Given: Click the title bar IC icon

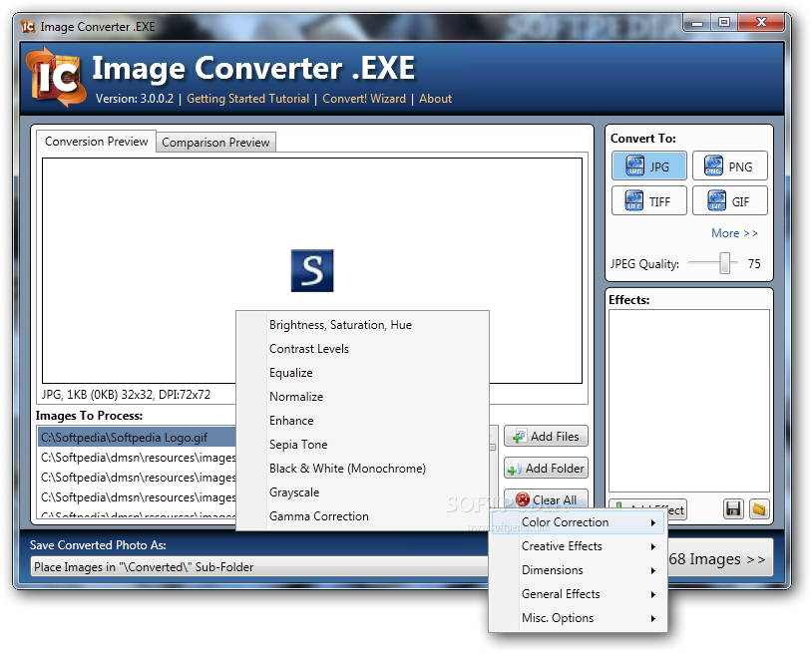Looking at the screenshot, I should point(28,26).
